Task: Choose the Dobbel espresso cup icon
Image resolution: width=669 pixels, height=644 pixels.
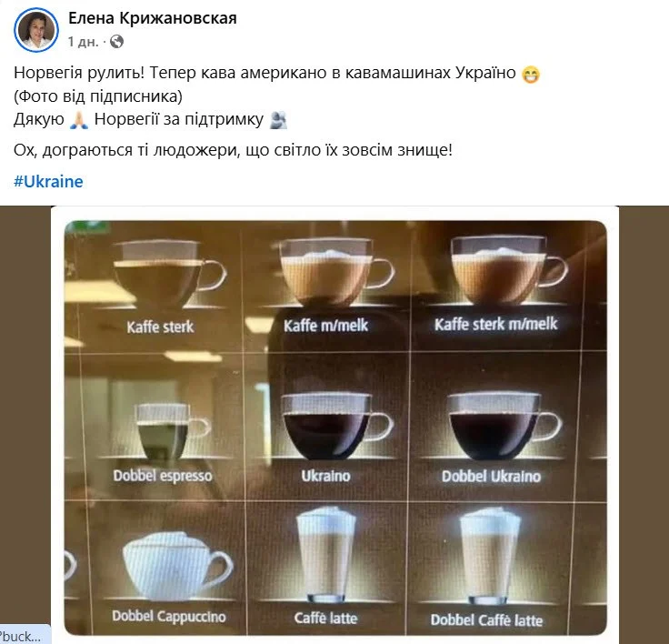Action: [x=171, y=430]
